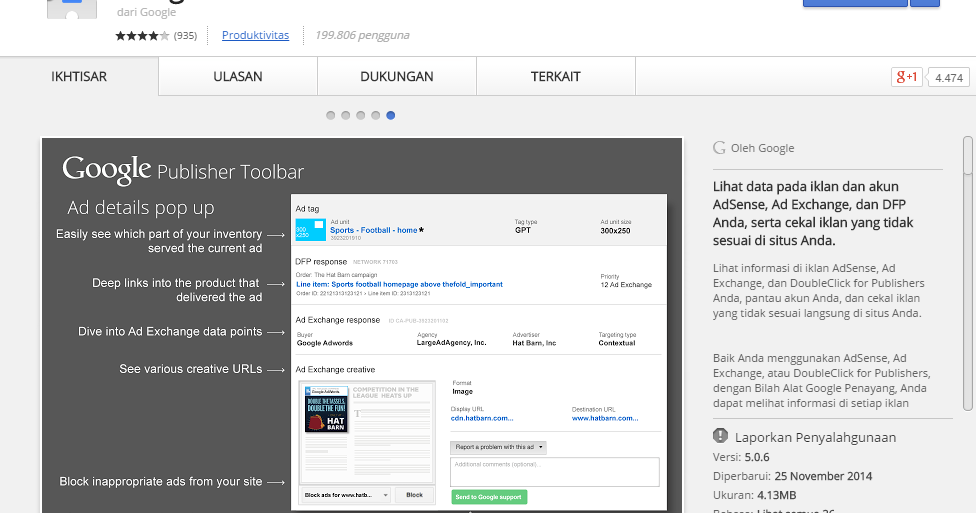This screenshot has height=513, width=976.
Task: Select the second screenshot carousel dot
Action: pyautogui.click(x=346, y=115)
